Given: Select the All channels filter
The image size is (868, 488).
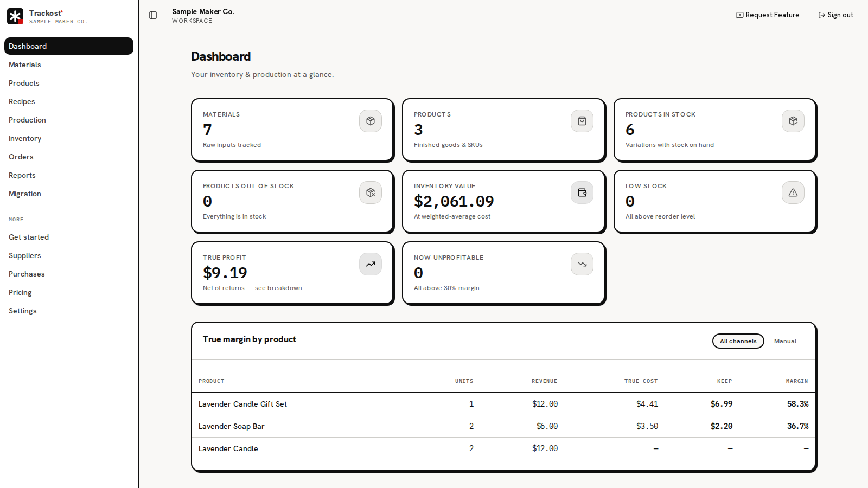Looking at the screenshot, I should (x=738, y=341).
